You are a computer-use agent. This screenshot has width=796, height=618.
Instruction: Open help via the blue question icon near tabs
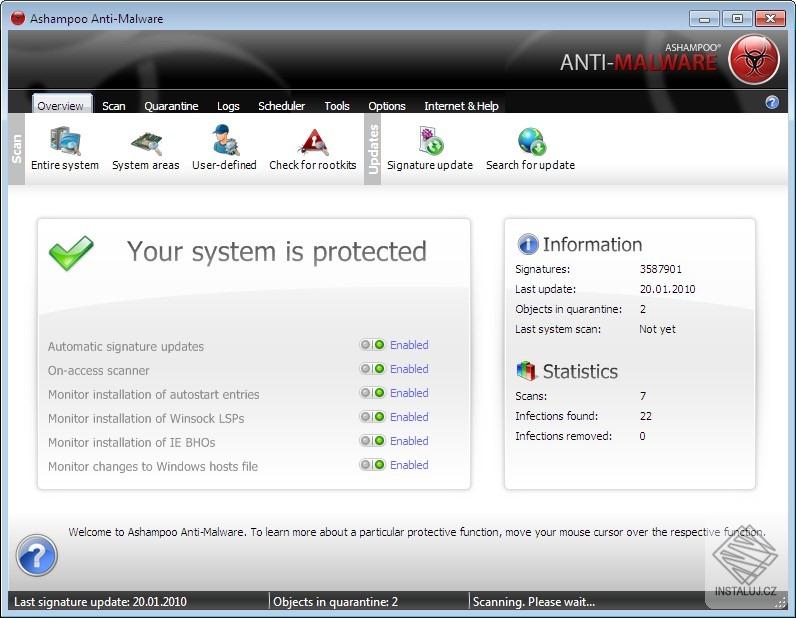(772, 103)
